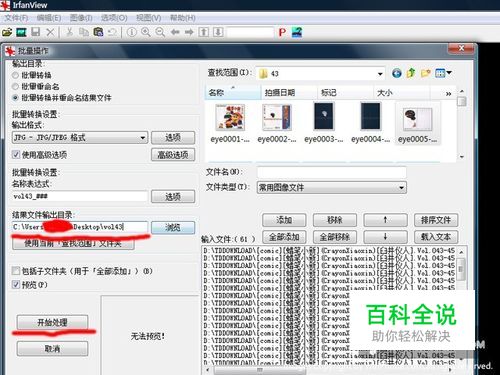
Task: Click 选项 button beside name pattern
Action: pos(173,197)
